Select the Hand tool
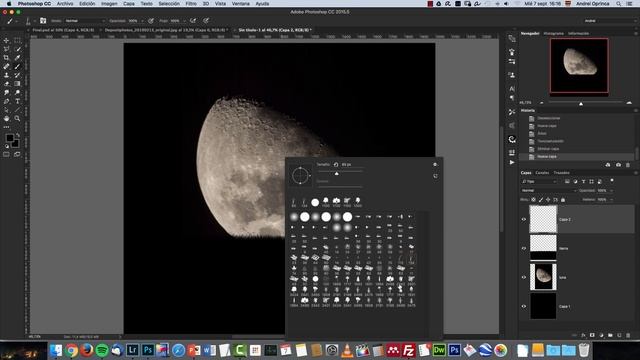 pyautogui.click(x=7, y=118)
